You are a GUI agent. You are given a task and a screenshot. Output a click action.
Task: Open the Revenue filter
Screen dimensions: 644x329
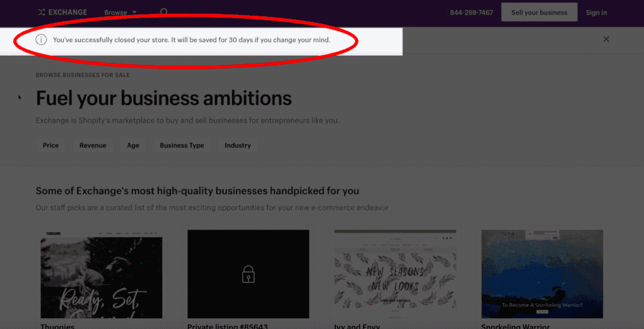pos(92,145)
